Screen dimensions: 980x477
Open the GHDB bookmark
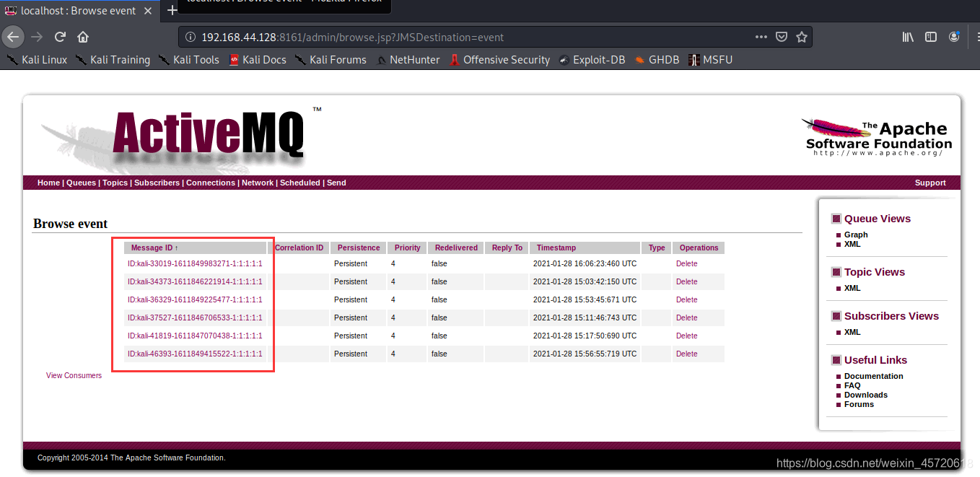pyautogui.click(x=657, y=60)
